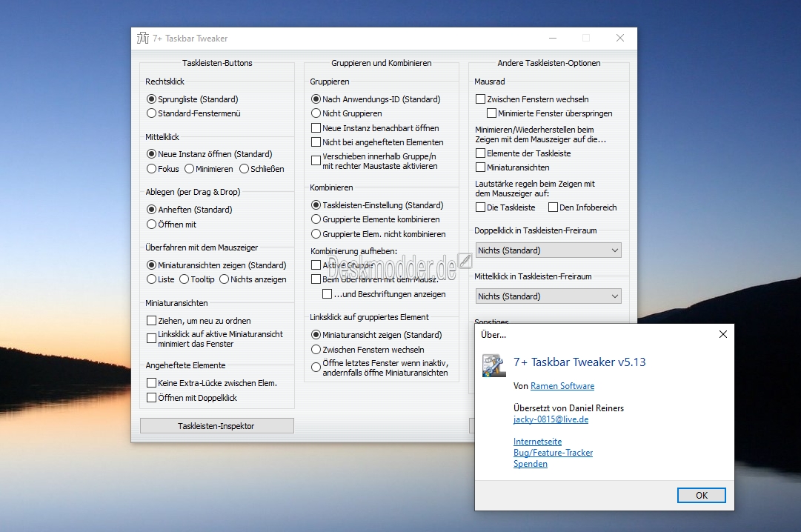
Task: Click the Taskleisten-Buttons group heading
Action: [x=217, y=64]
